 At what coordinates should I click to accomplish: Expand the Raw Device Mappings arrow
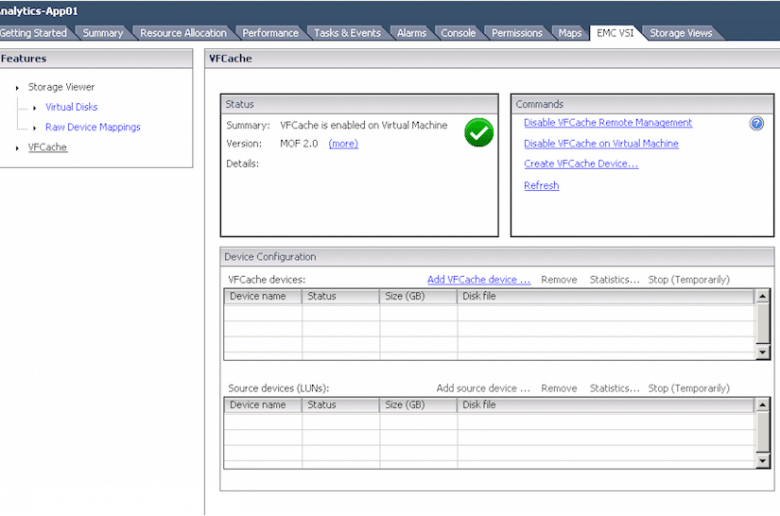34,128
